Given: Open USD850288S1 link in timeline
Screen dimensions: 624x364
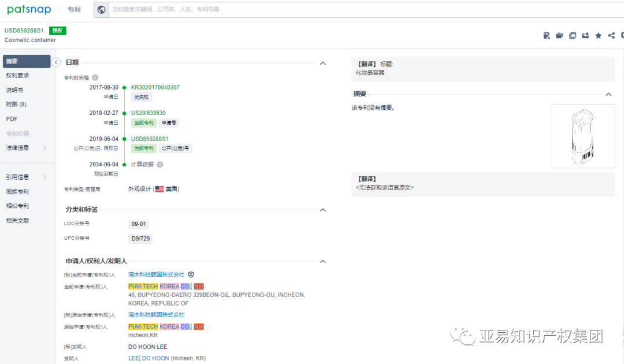Looking at the screenshot, I should (150, 139).
